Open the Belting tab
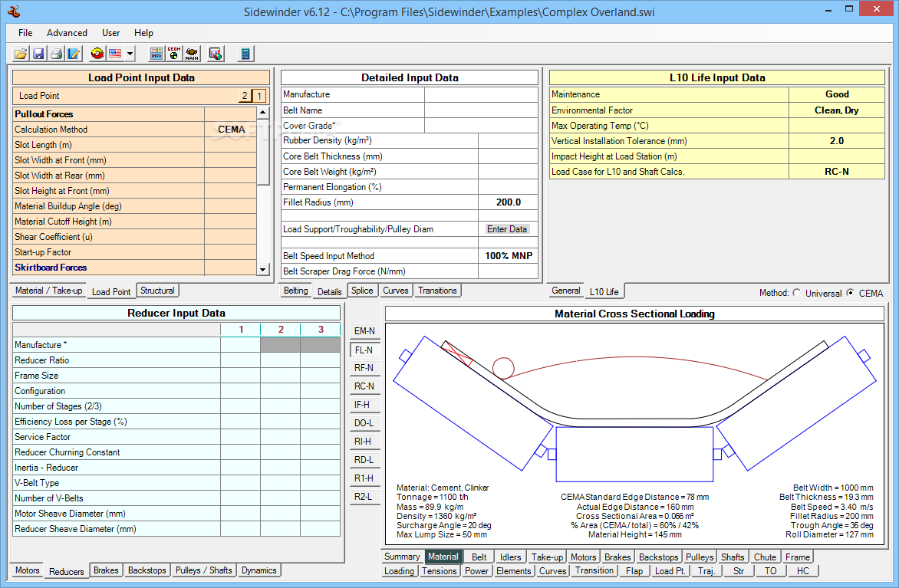Viewport: 899px width, 588px height. pos(296,291)
